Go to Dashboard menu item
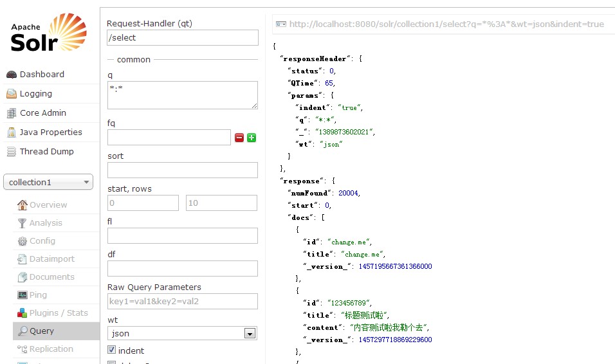Viewport: 615px width, 364px height. click(x=42, y=74)
